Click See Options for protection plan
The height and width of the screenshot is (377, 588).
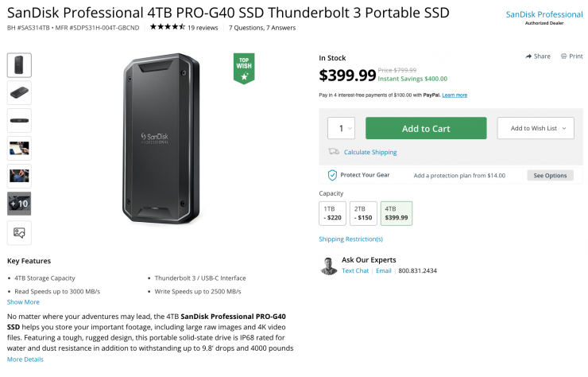550,175
